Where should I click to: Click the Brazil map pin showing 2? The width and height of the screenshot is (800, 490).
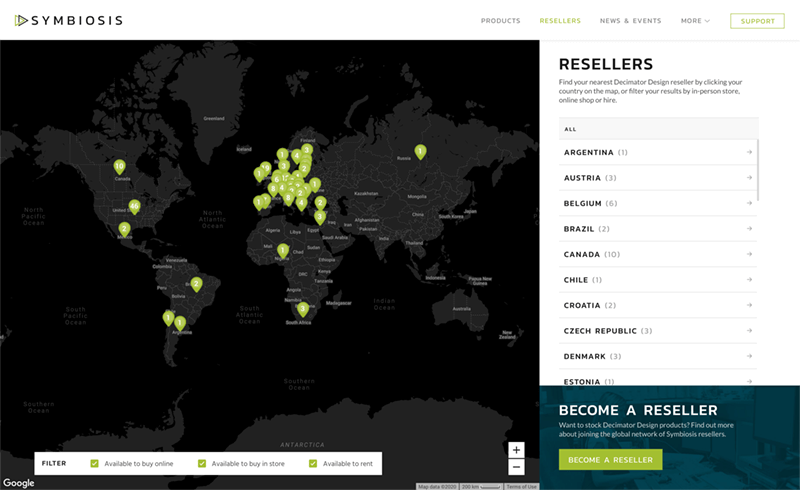pyautogui.click(x=196, y=284)
